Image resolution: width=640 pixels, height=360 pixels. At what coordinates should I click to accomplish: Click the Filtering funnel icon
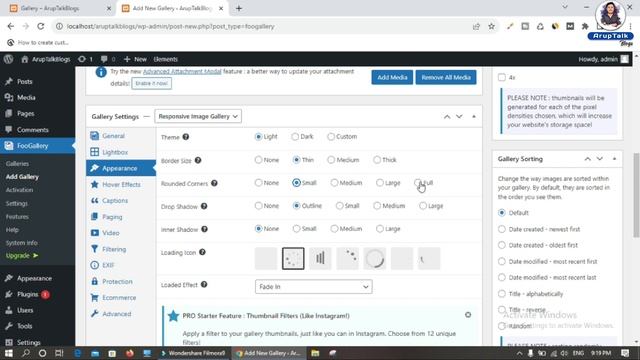point(95,249)
